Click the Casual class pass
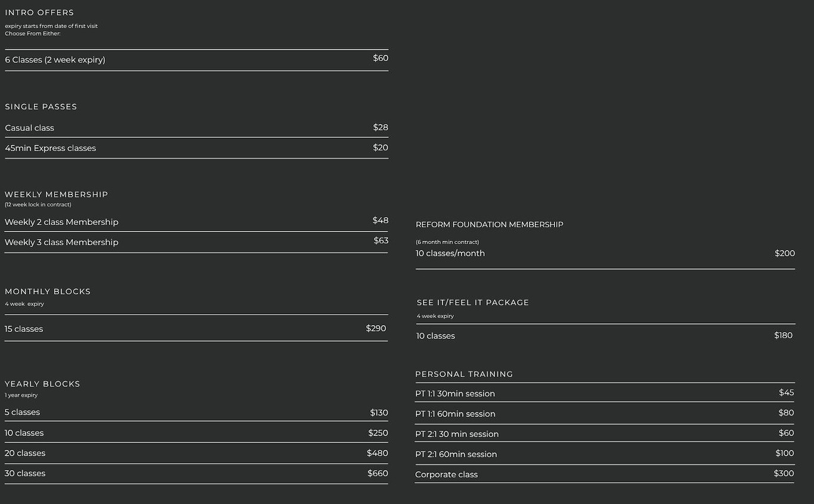Screen dimensions: 814x504 (x=197, y=128)
